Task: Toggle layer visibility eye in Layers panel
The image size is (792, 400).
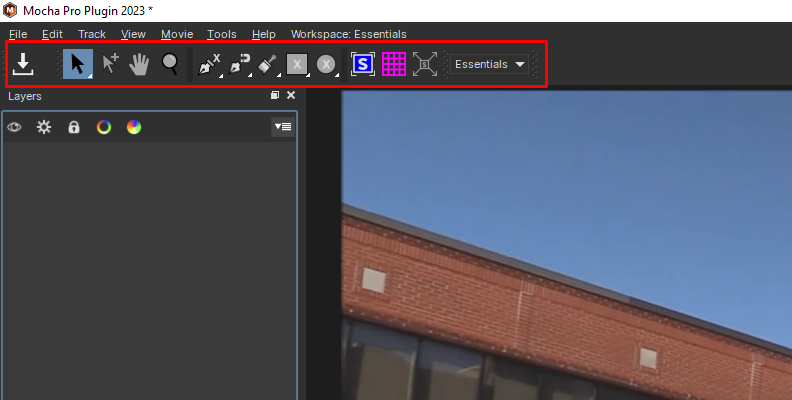Action: tap(14, 127)
